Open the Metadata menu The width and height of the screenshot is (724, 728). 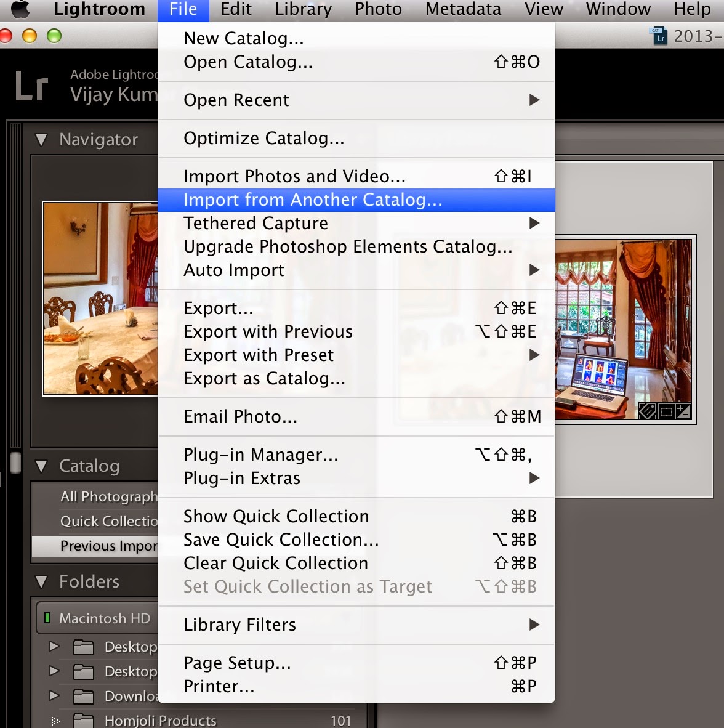tap(463, 9)
